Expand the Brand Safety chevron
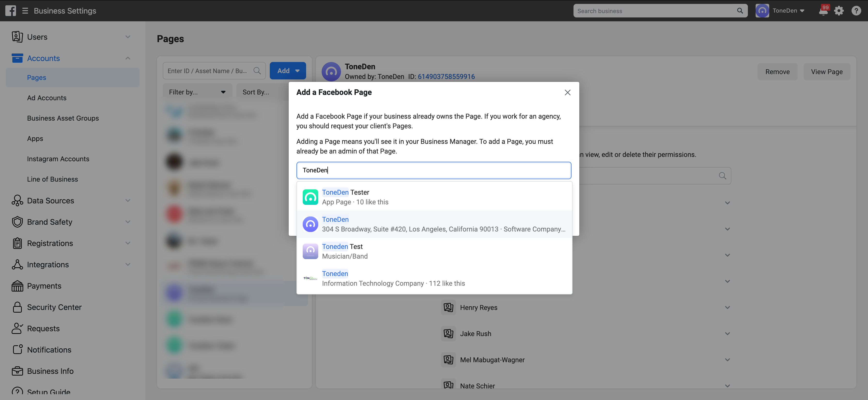The image size is (868, 400). [128, 222]
